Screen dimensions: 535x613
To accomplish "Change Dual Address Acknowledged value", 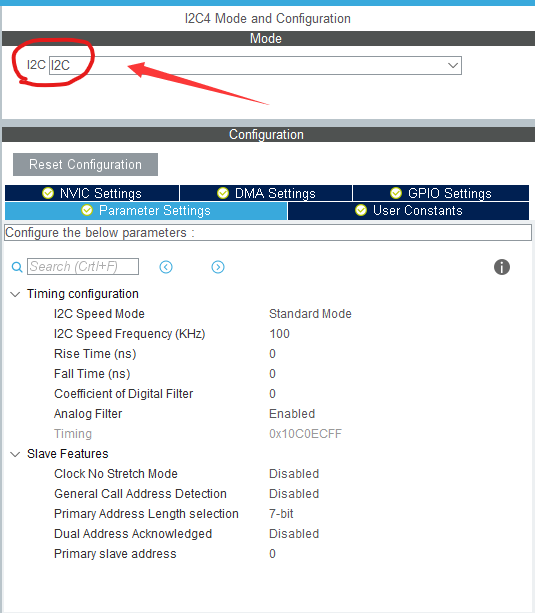I will click(x=294, y=534).
